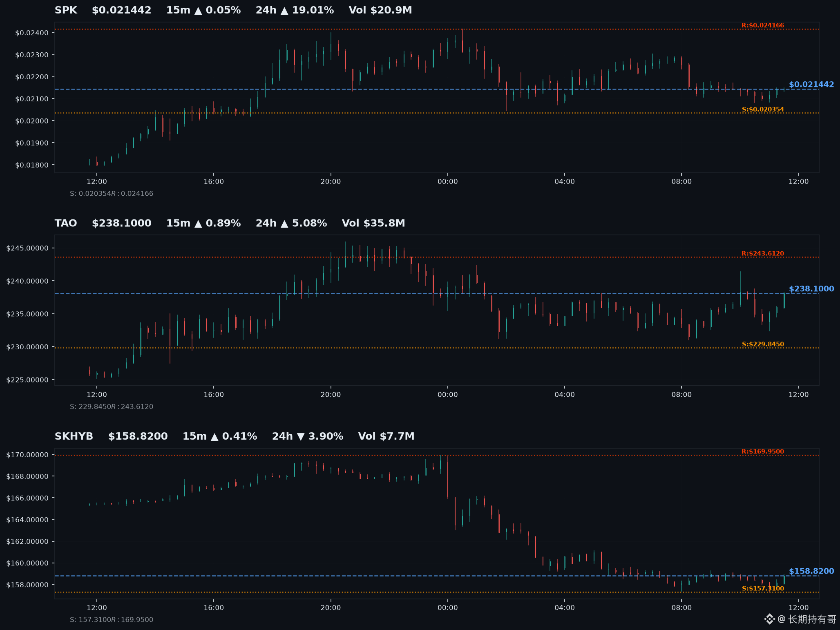This screenshot has height=630, width=840.
Task: Click the $0.02100 axis tick
Action: tap(32, 99)
